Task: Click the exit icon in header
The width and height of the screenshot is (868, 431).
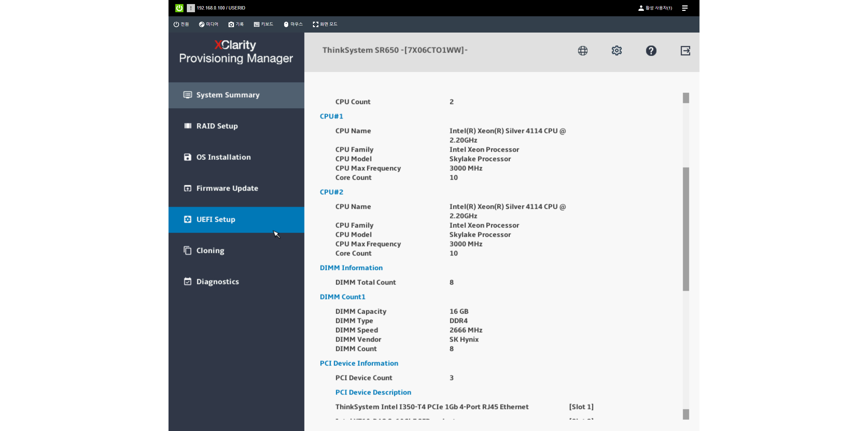Action: tap(685, 51)
